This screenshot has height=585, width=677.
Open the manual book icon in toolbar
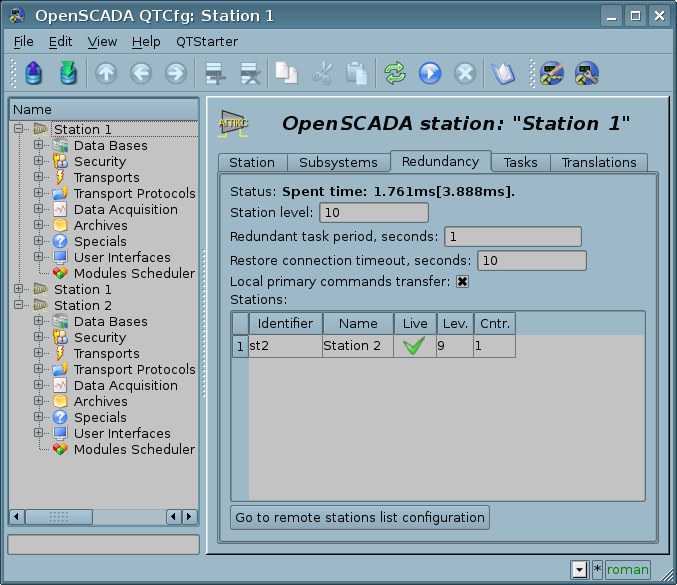tap(502, 73)
